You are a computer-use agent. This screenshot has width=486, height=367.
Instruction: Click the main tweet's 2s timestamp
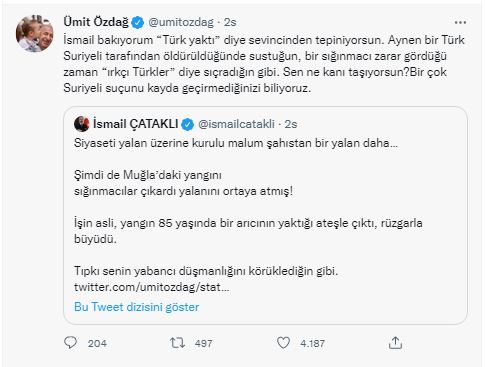click(230, 22)
